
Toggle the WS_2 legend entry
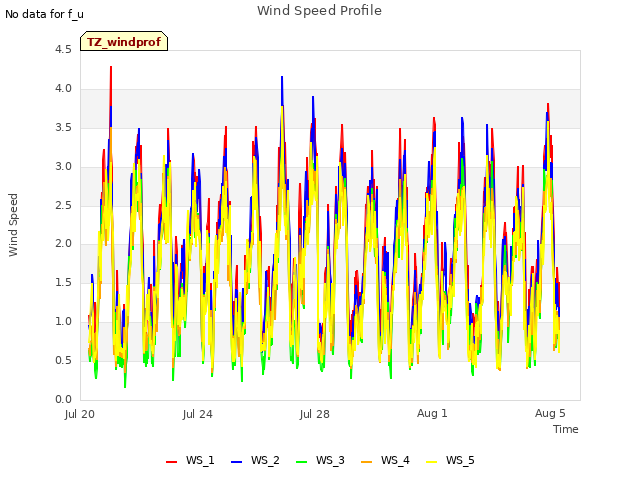255,460
